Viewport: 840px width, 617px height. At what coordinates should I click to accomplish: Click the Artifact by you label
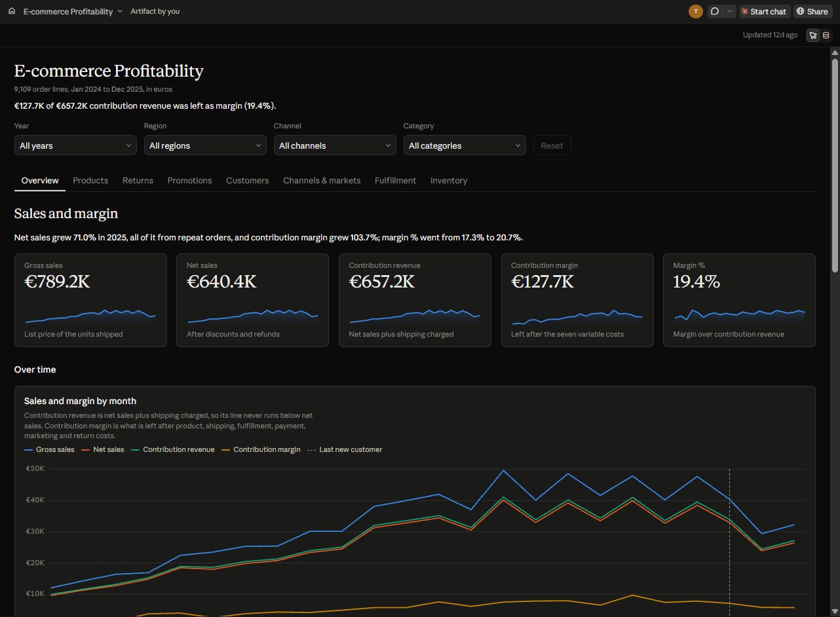tap(155, 11)
